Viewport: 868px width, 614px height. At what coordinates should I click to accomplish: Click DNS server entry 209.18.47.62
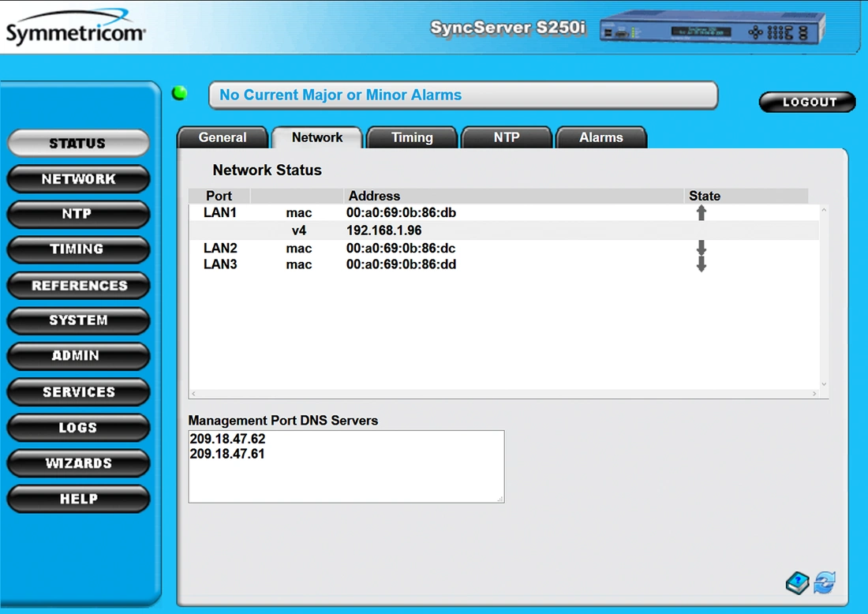coord(227,439)
